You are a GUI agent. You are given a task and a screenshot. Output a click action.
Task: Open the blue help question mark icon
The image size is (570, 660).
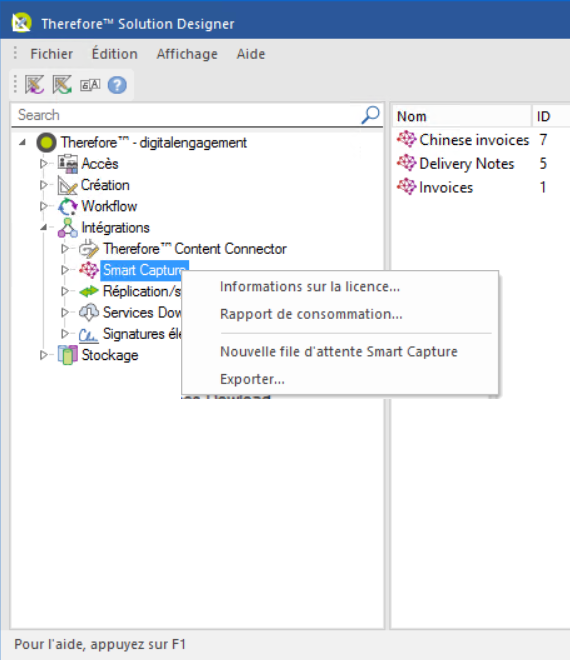[117, 85]
